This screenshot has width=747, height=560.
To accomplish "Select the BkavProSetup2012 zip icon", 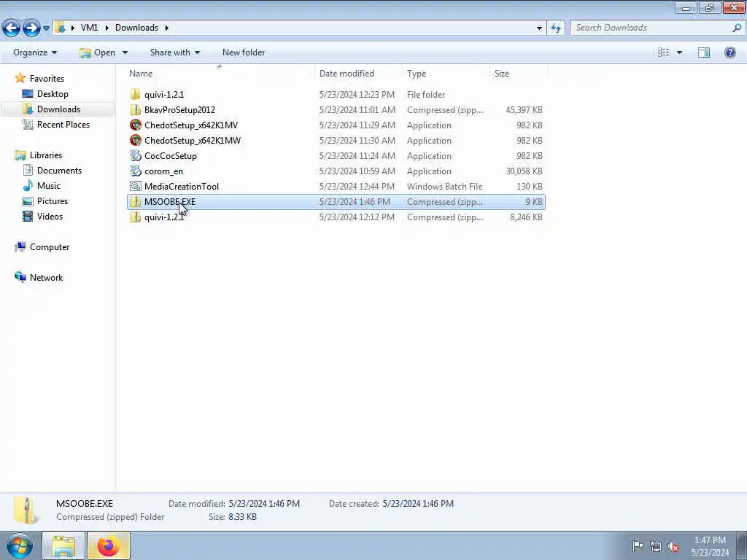I will [x=135, y=109].
